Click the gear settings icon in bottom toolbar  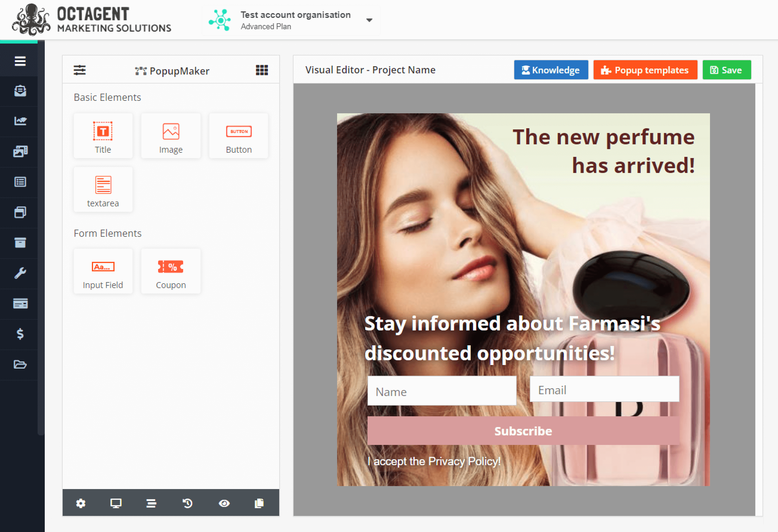81,503
